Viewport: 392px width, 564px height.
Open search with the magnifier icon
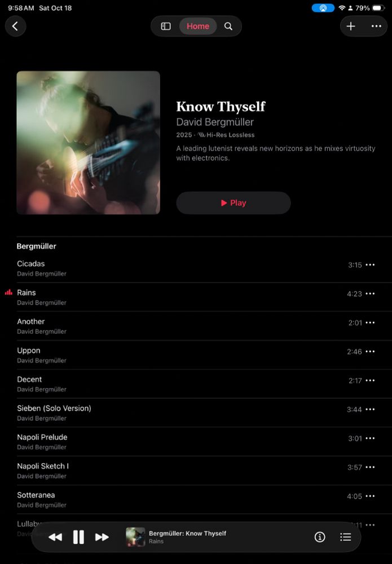tap(228, 27)
